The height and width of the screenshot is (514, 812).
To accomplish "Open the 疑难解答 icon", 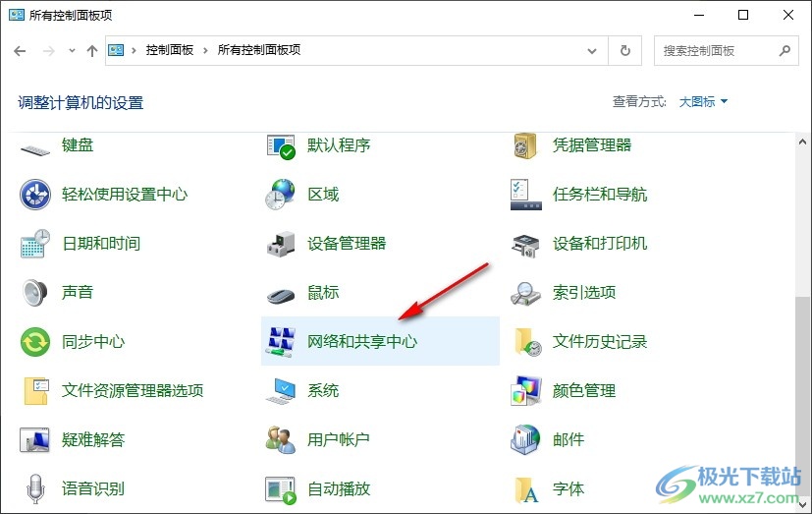I will [34, 440].
